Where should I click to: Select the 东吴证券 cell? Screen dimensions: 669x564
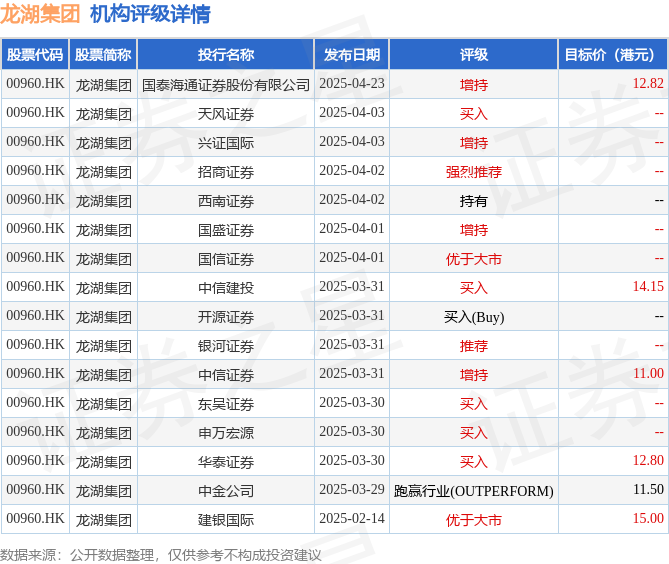226,404
